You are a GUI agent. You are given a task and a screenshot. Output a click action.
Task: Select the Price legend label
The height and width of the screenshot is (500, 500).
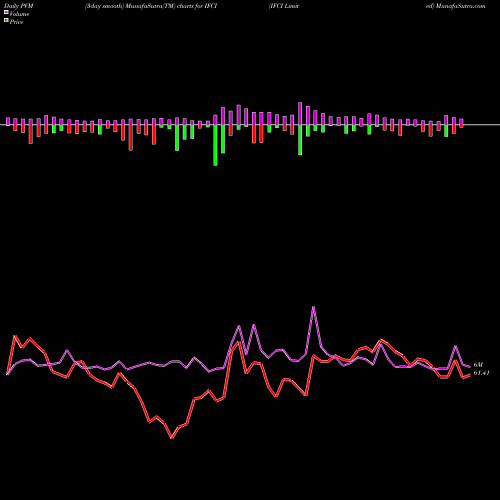pos(17,22)
